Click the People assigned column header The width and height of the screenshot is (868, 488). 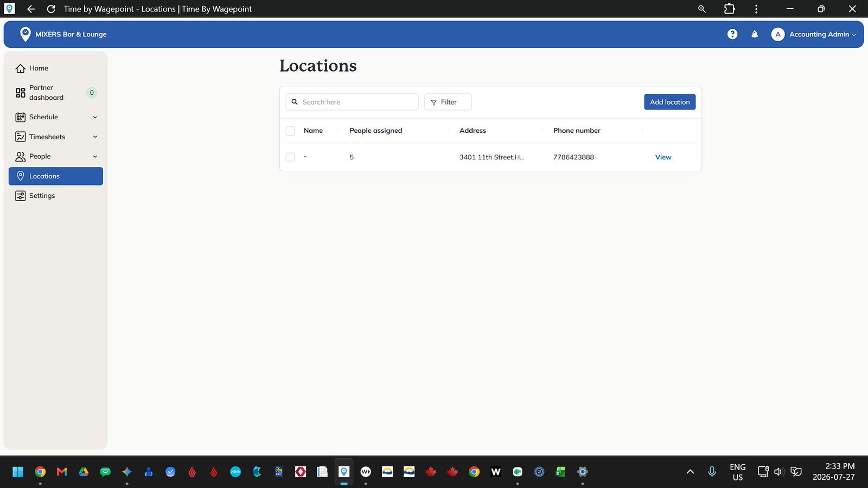(x=376, y=131)
